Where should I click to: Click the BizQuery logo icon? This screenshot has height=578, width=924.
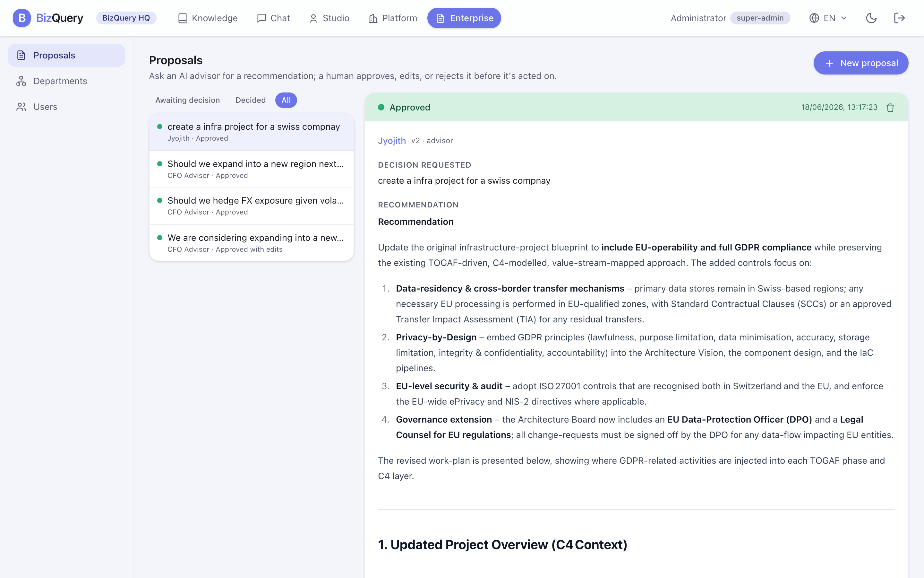pos(22,18)
